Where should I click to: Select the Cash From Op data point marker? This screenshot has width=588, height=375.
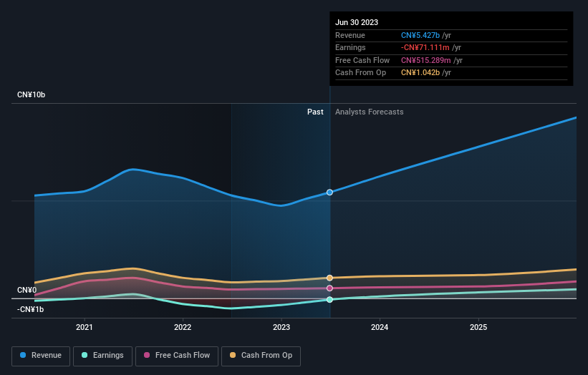329,278
